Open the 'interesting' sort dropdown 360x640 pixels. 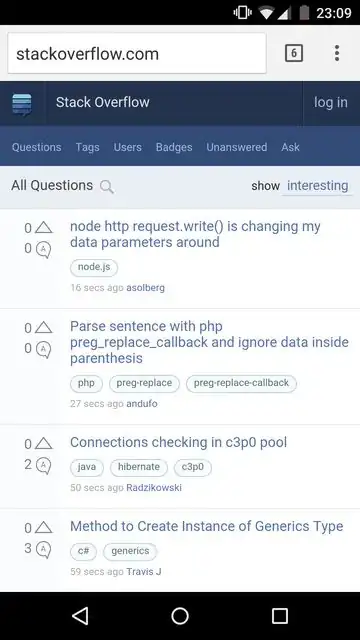click(317, 186)
